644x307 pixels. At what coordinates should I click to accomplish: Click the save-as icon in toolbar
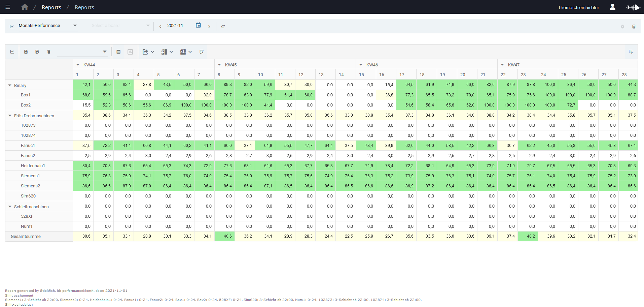pyautogui.click(x=37, y=52)
